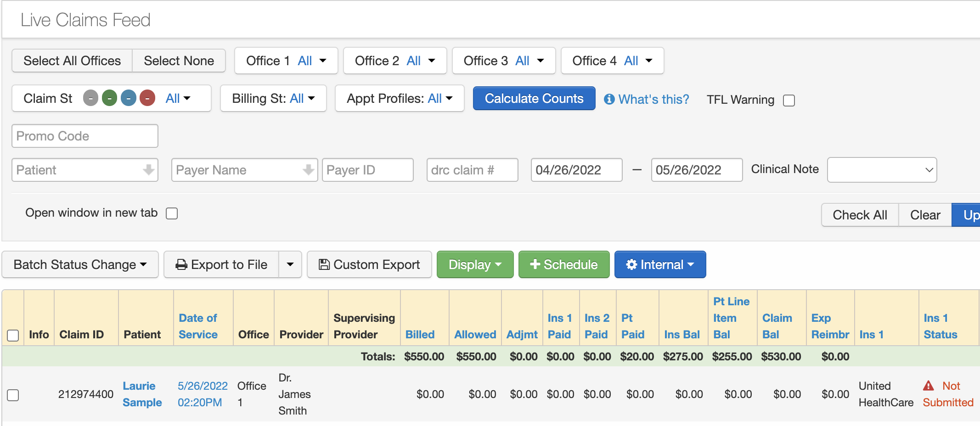The height and width of the screenshot is (426, 980).
Task: Click the gray claim status circle
Action: point(90,98)
